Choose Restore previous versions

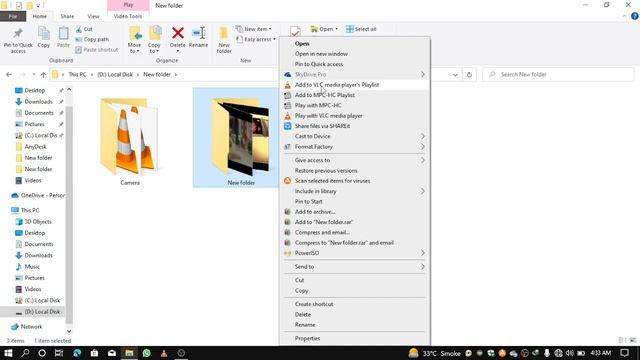point(355,171)
